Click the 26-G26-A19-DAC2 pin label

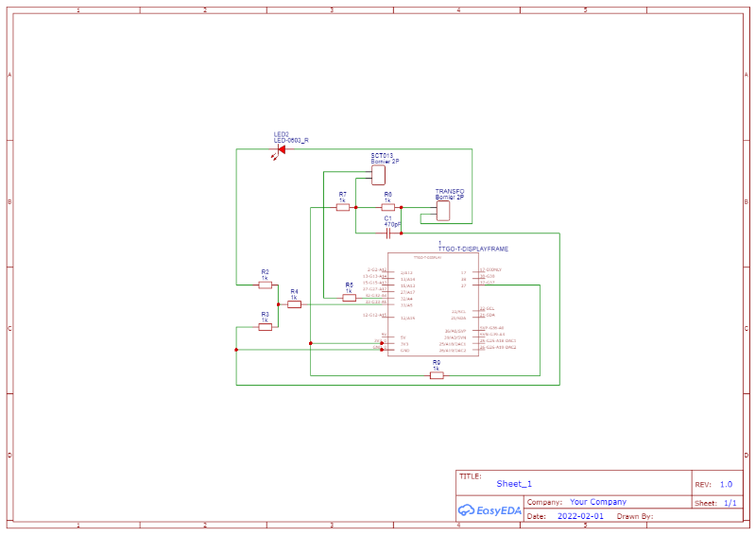point(498,347)
